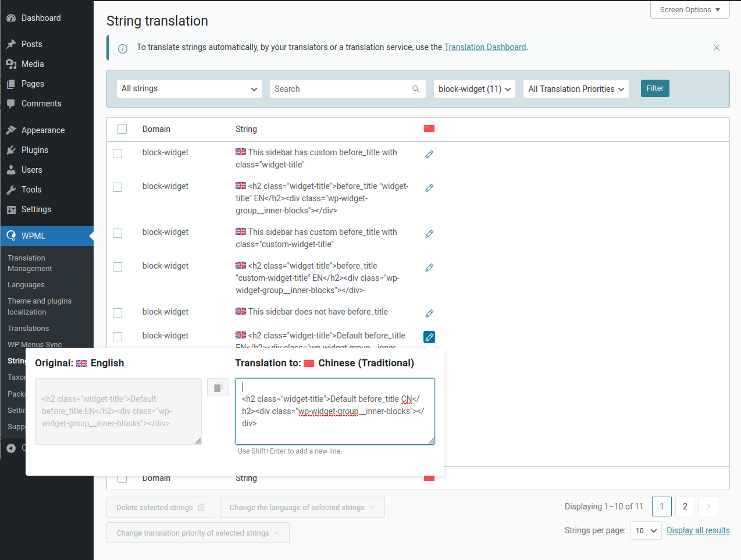Open the All Translation Priorities dropdown
The height and width of the screenshot is (560, 741).
(x=576, y=89)
